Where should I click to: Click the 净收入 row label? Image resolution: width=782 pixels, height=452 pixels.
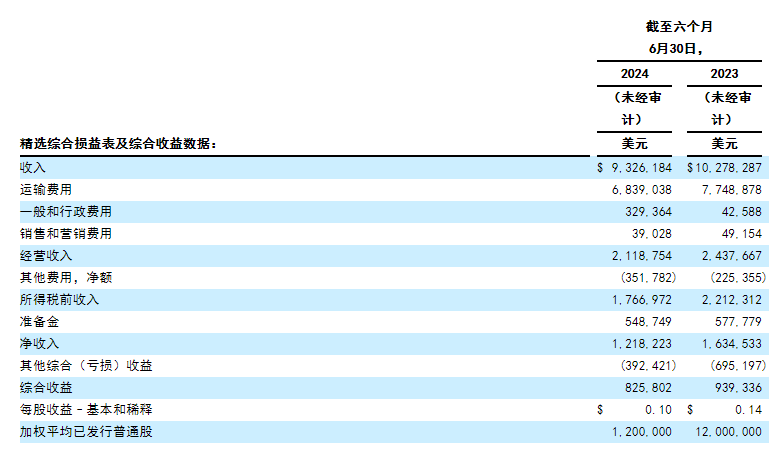[x=39, y=343]
